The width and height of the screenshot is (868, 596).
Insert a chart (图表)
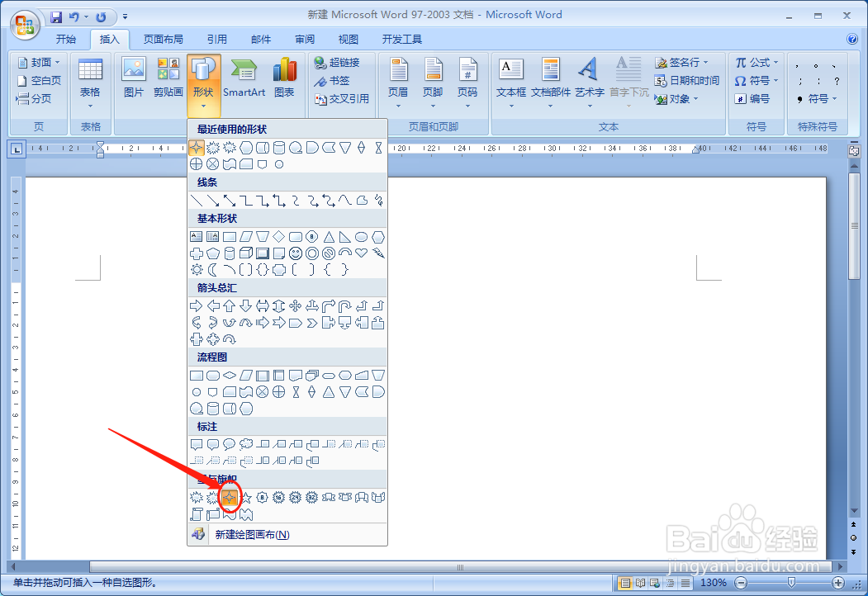click(284, 78)
